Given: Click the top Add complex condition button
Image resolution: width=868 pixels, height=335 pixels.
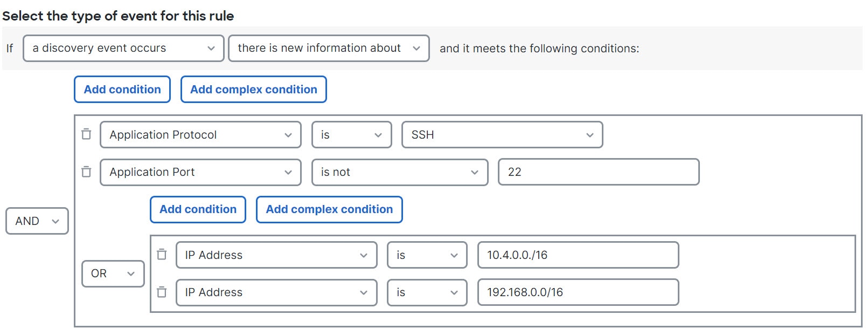Looking at the screenshot, I should 254,90.
